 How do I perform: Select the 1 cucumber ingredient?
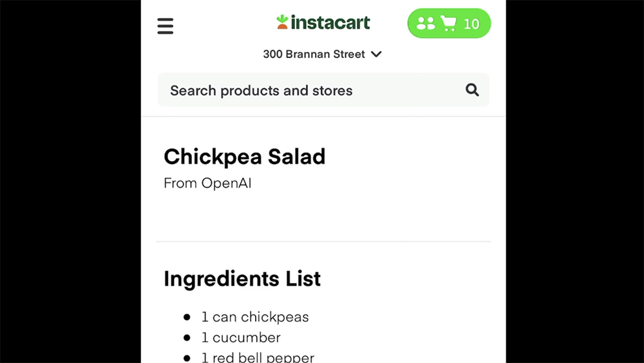click(241, 337)
